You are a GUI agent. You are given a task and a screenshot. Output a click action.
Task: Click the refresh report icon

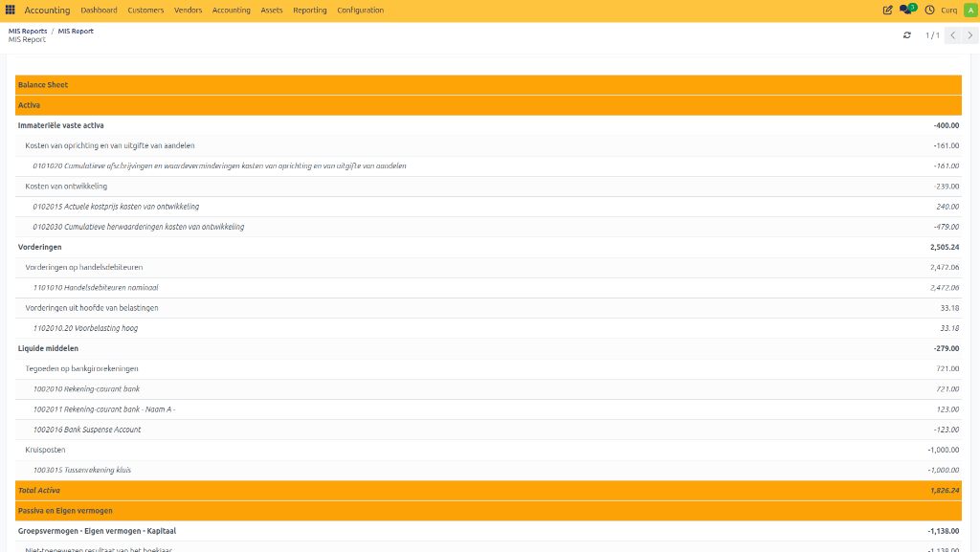[x=907, y=35]
